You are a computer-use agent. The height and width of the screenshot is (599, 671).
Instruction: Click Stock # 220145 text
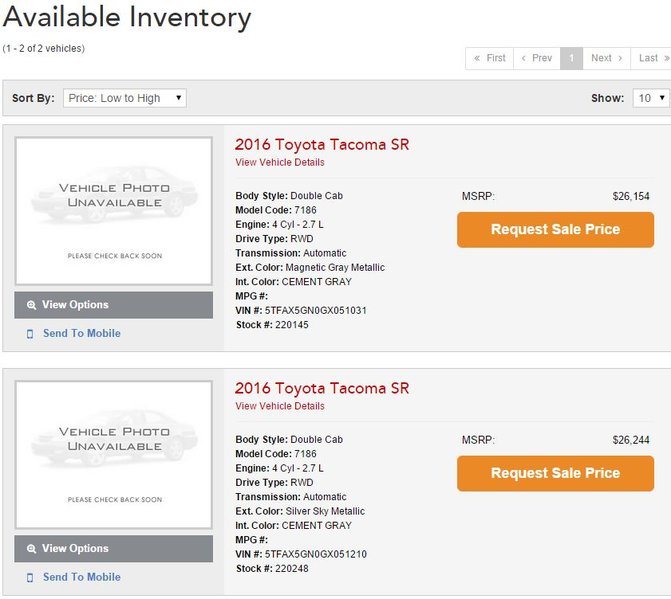point(272,325)
